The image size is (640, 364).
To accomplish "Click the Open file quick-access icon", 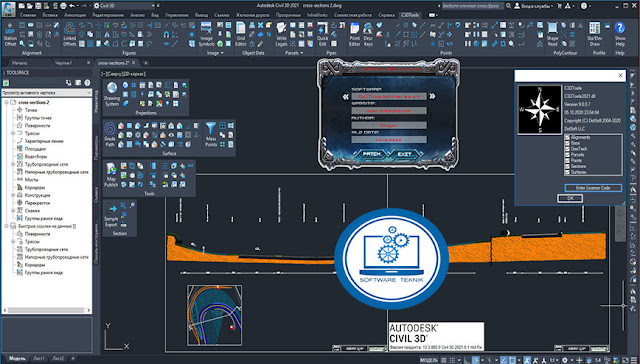I will [x=30, y=6].
